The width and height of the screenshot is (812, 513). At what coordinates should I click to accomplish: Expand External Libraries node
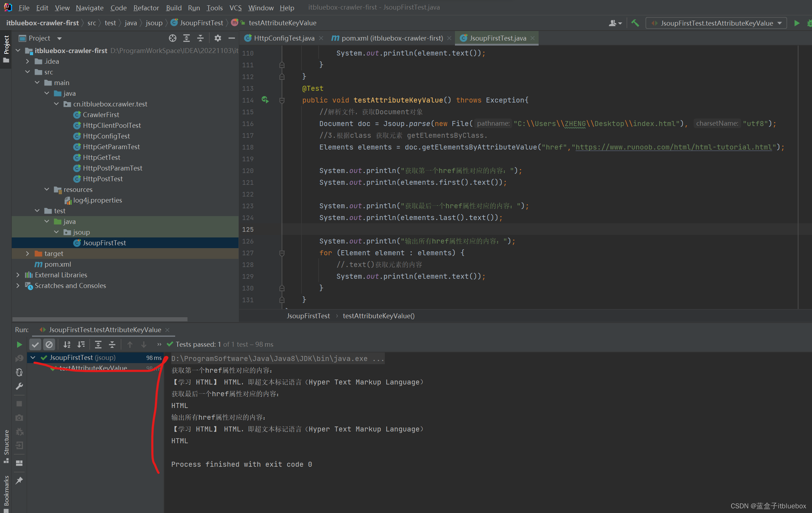coord(18,275)
